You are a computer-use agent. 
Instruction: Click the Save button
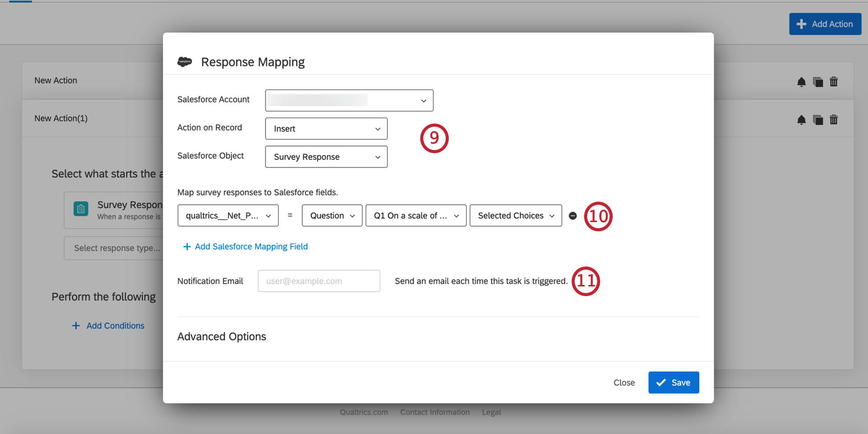673,382
